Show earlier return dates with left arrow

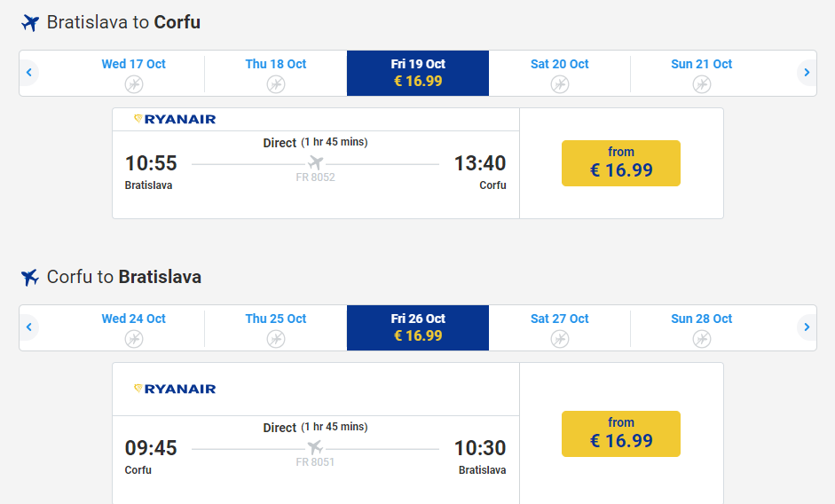pyautogui.click(x=29, y=327)
